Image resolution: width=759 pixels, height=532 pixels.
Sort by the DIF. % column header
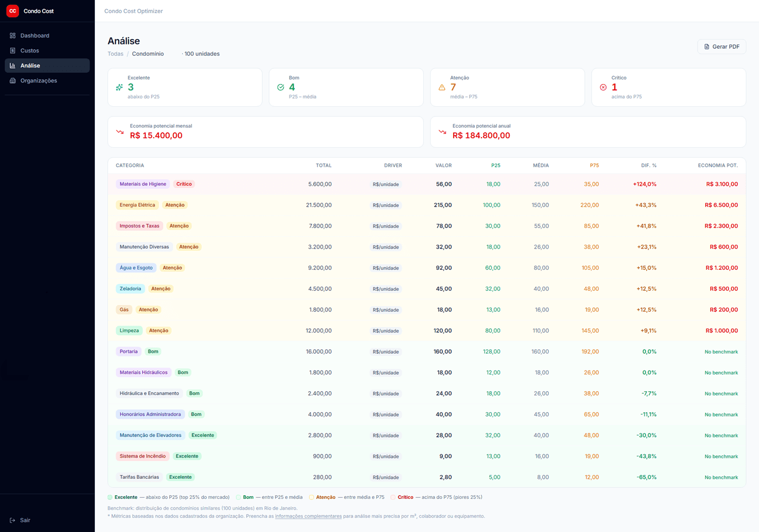(x=648, y=165)
